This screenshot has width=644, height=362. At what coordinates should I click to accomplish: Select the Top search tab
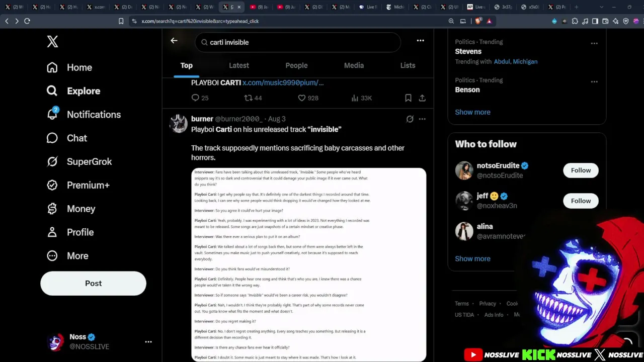(187, 66)
